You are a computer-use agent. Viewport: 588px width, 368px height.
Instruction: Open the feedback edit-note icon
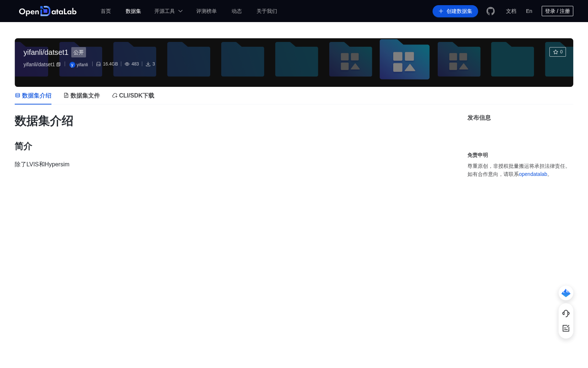(x=566, y=328)
